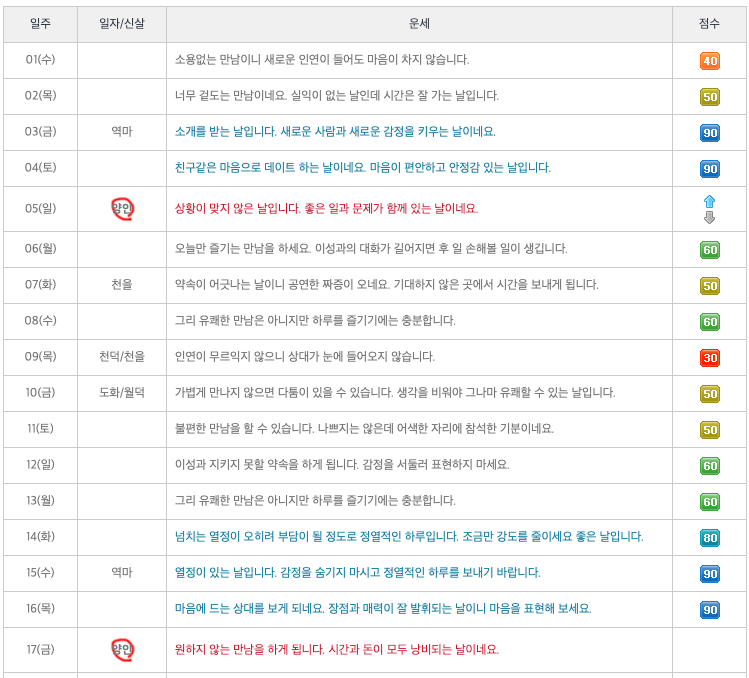Click the blue 90 badge in the 04(토) row
749x678 pixels.
click(709, 169)
